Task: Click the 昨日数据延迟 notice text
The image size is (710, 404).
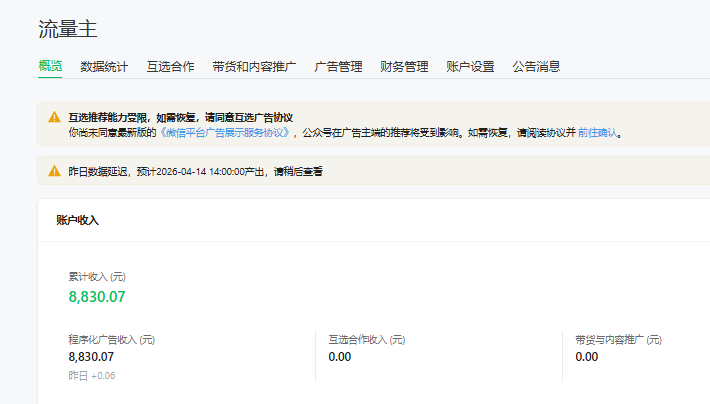Action: click(196, 172)
